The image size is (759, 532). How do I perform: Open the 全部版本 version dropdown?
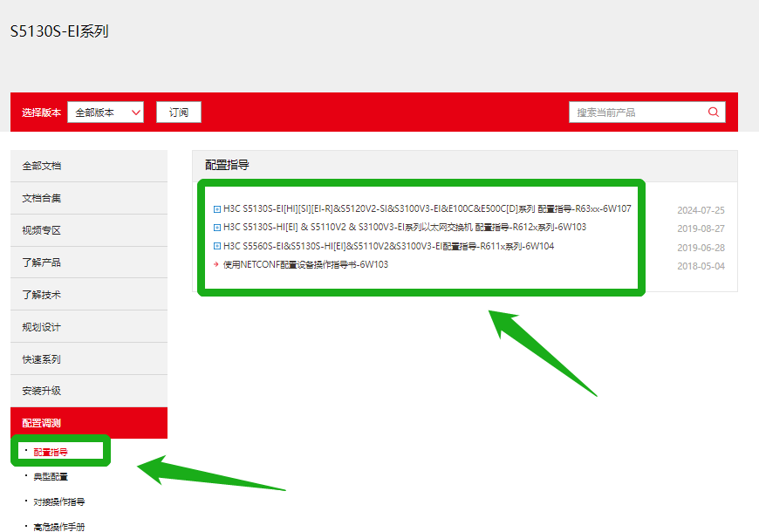pyautogui.click(x=106, y=113)
